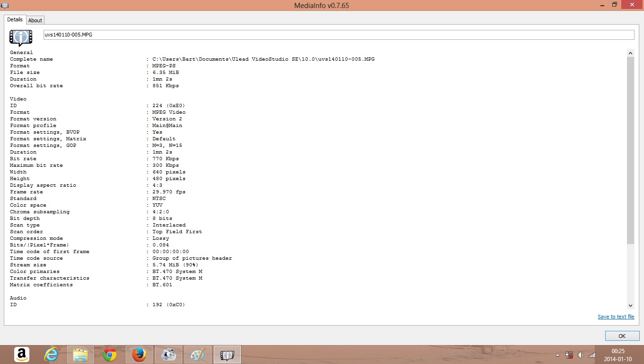Click the 'Top Field First' value
This screenshot has width=644, height=364.
(177, 232)
